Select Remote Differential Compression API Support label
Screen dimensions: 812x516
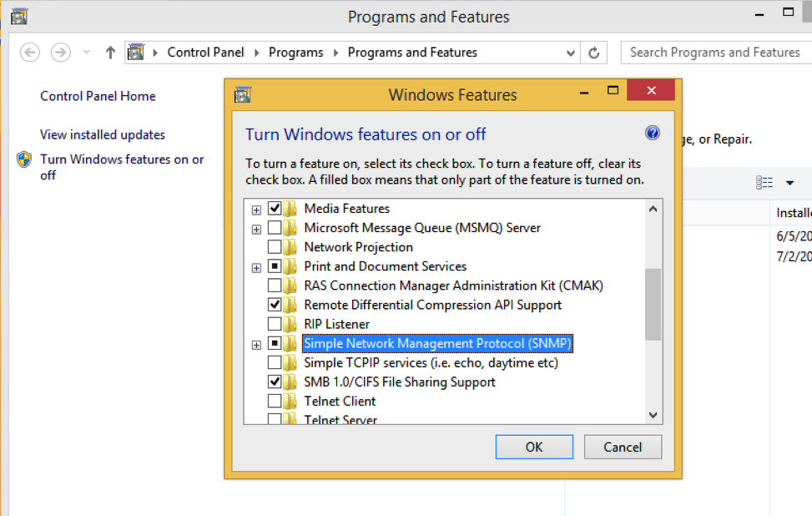tap(432, 305)
